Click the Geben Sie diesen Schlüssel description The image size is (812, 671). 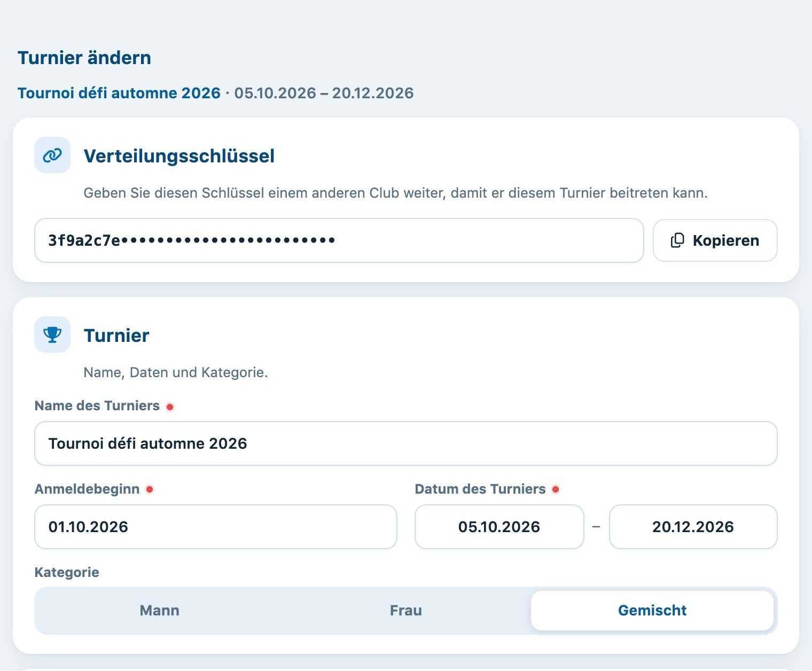[396, 193]
